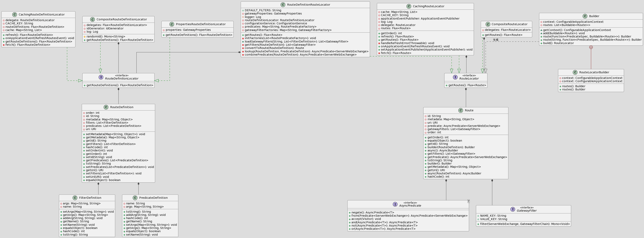Click the CachingRouteLocator class icon
The height and width of the screenshot is (238, 644).
click(409, 6)
